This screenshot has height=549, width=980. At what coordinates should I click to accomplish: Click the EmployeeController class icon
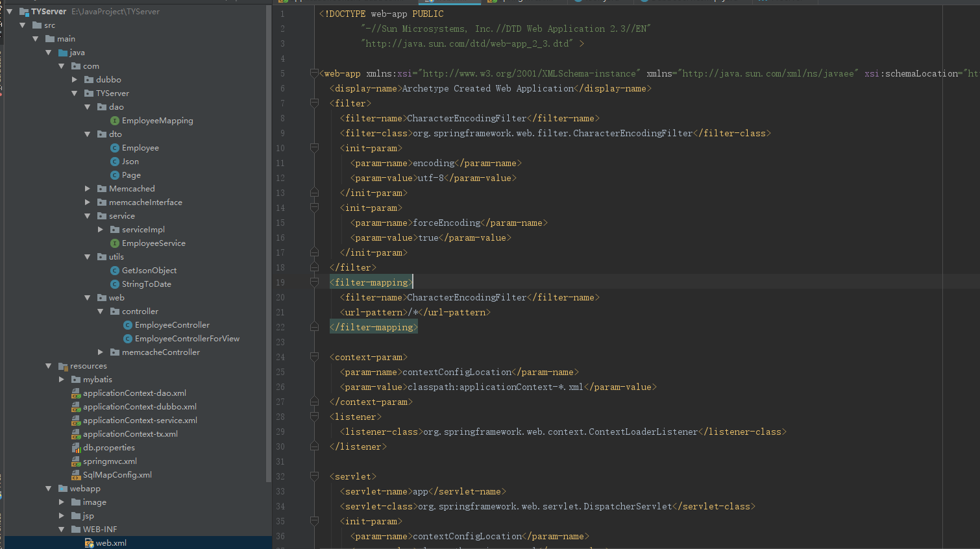(128, 325)
